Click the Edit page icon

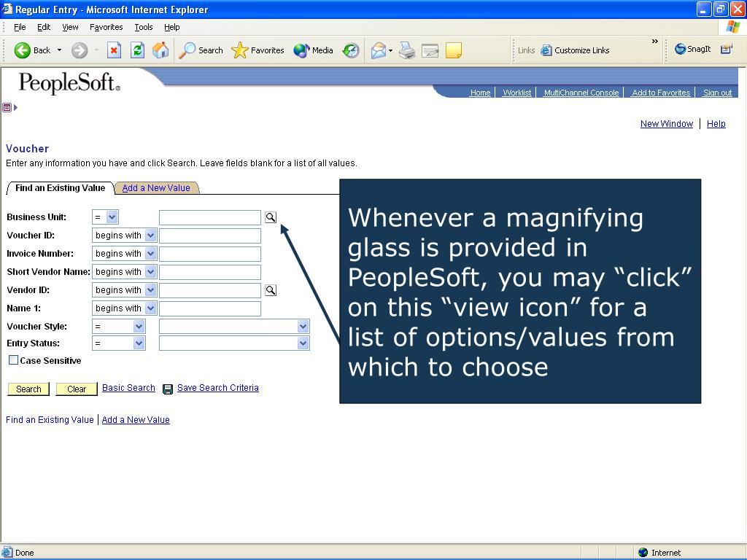(x=430, y=50)
